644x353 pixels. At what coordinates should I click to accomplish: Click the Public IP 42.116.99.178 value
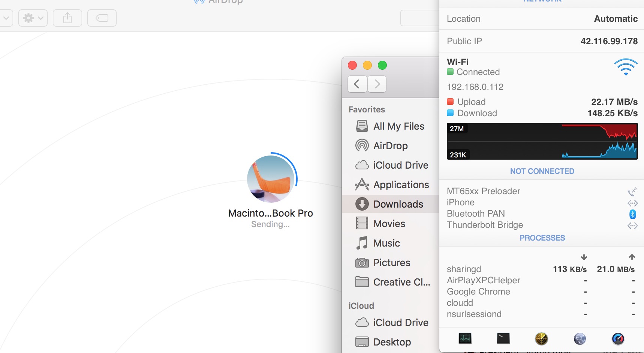click(x=609, y=41)
